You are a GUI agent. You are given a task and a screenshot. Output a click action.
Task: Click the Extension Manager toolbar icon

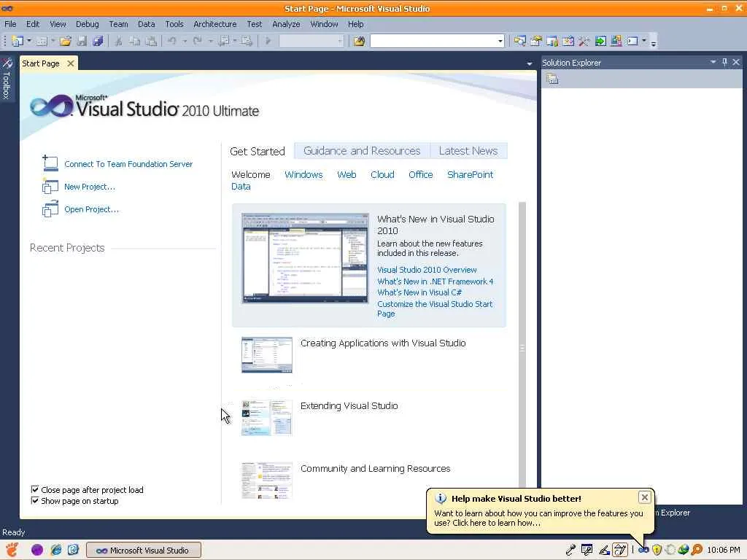click(616, 42)
